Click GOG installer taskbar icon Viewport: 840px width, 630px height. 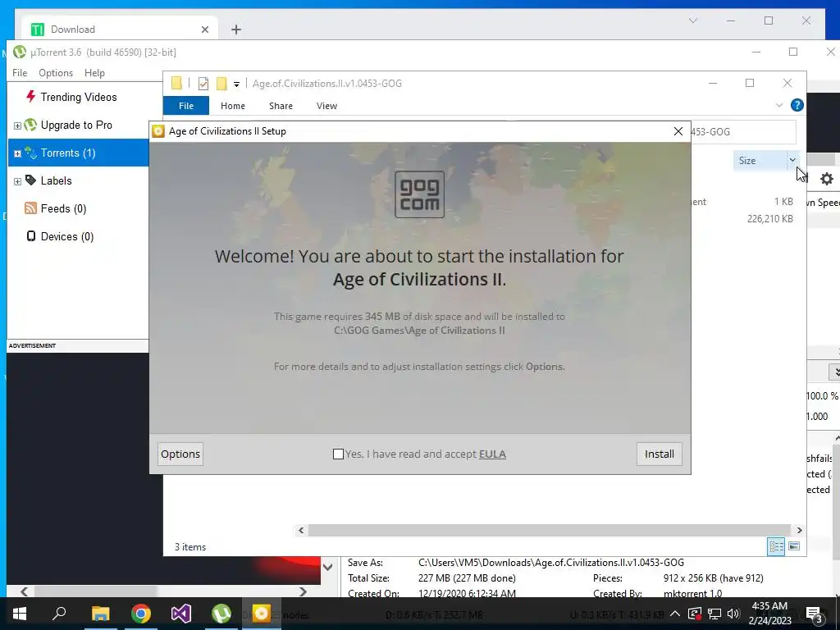[262, 614]
